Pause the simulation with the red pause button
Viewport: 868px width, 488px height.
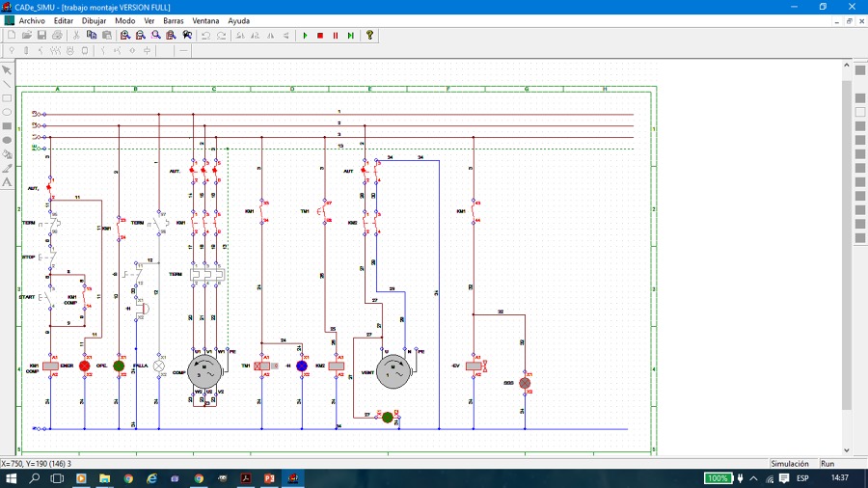point(336,36)
